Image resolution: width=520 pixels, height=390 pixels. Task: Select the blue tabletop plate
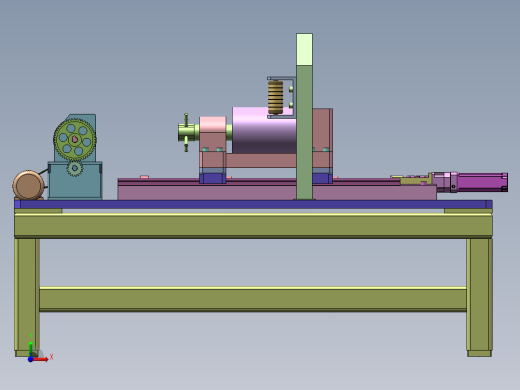253,204
